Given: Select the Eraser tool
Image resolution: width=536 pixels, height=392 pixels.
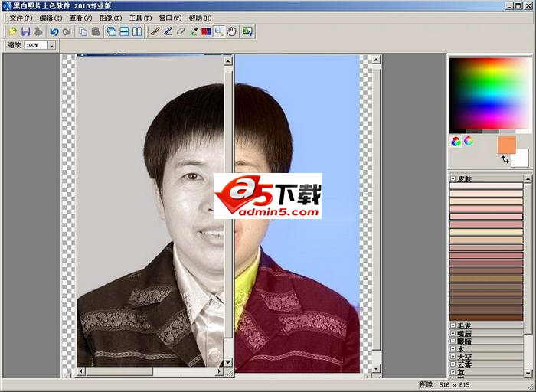Looking at the screenshot, I should pyautogui.click(x=181, y=31).
